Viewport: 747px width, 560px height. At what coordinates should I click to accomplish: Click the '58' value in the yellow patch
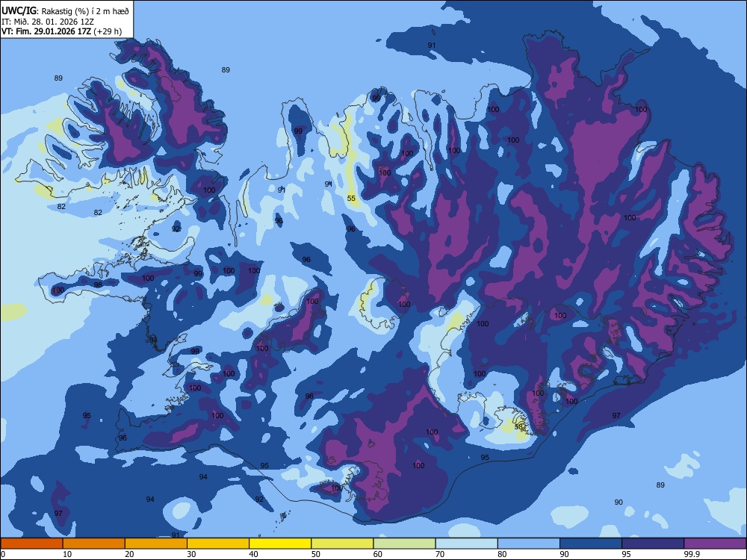point(519,427)
